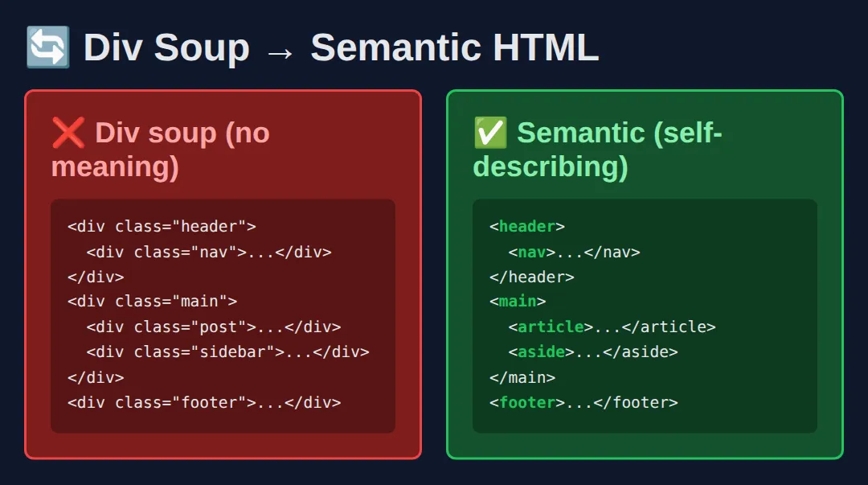Click the '<footer>...</footer>' code line
This screenshot has width=868, height=485.
tap(583, 402)
